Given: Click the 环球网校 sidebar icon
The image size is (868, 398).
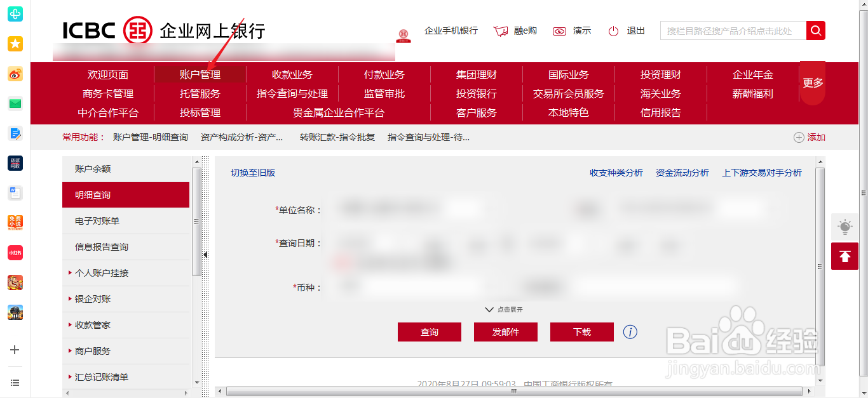Looking at the screenshot, I should click(x=15, y=163).
